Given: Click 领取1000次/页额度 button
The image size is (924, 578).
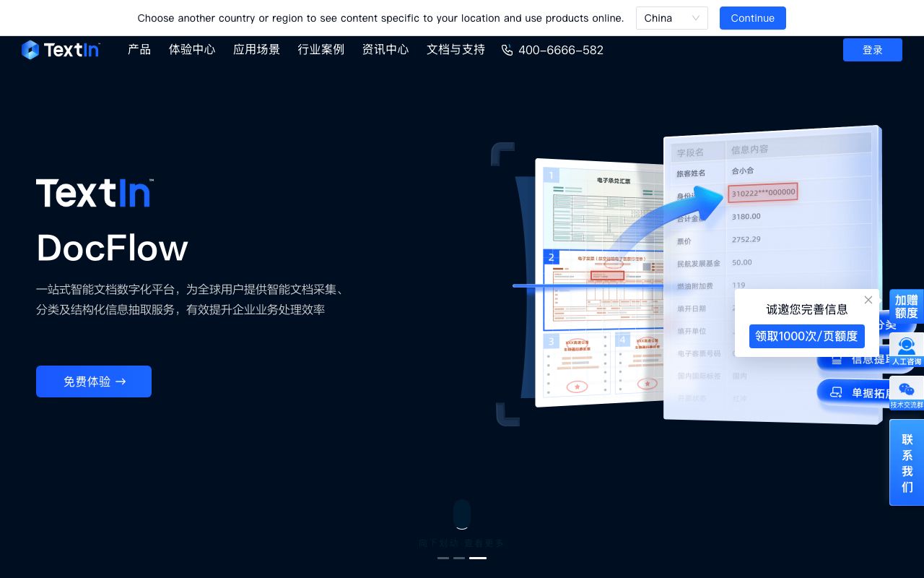Looking at the screenshot, I should tap(807, 336).
